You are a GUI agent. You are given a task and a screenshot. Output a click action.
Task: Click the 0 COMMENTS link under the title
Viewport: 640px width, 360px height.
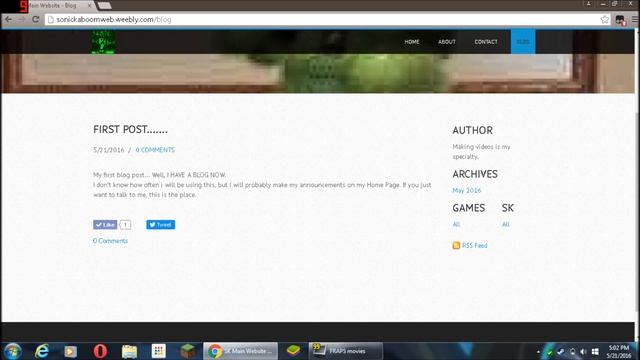click(x=155, y=150)
